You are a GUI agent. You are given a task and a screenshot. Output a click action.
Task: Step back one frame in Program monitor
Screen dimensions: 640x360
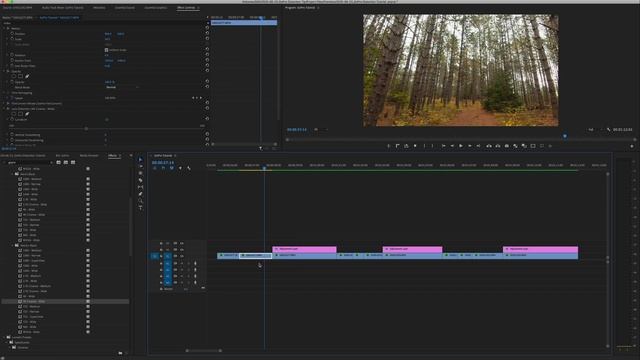point(452,146)
